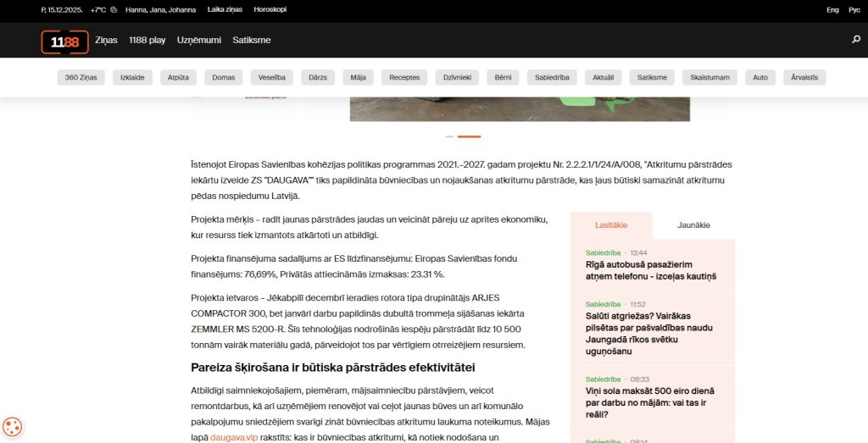
Task: Select 360 Ziņas category pill
Action: click(x=81, y=77)
